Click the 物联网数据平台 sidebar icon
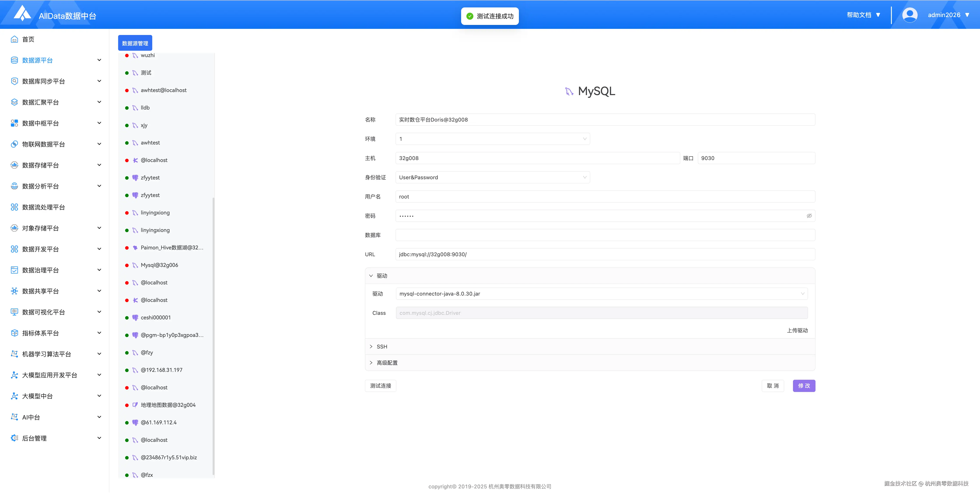Image resolution: width=980 pixels, height=498 pixels. coord(14,144)
